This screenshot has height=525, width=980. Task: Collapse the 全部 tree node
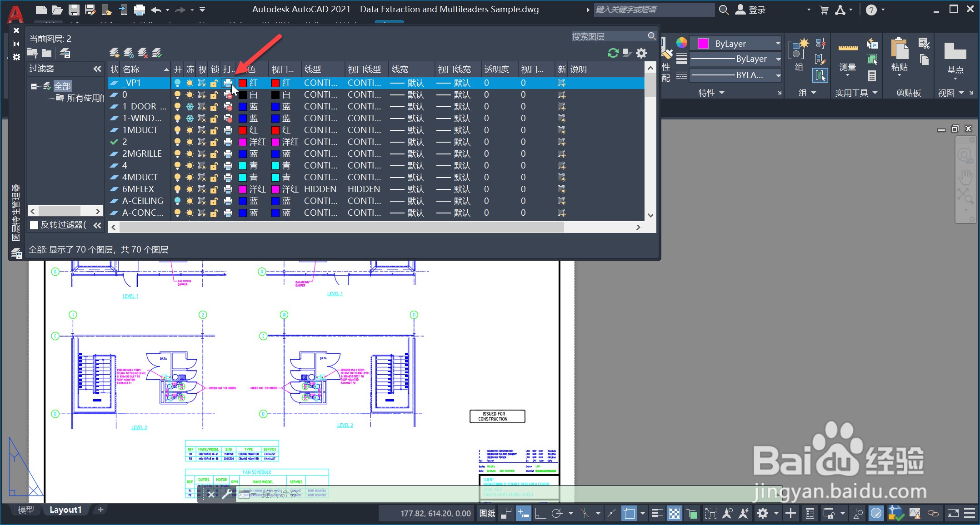(34, 86)
